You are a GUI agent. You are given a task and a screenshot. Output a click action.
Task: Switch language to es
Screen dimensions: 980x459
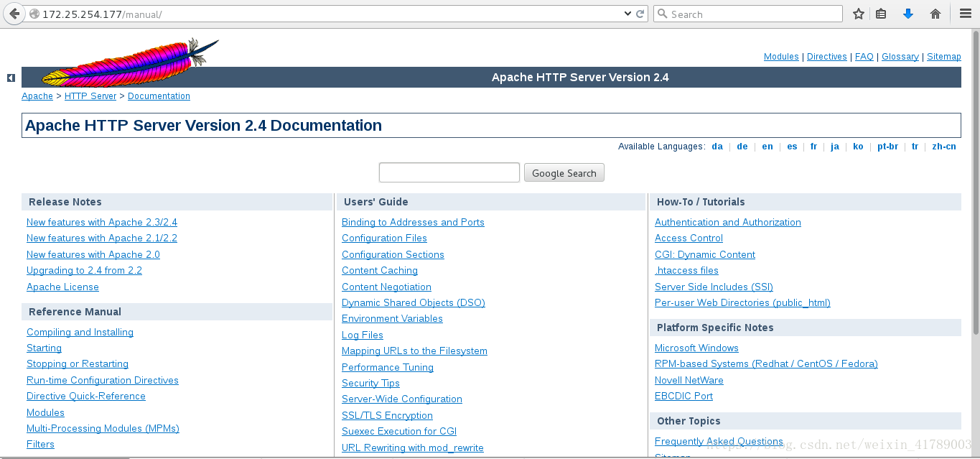[x=792, y=147]
